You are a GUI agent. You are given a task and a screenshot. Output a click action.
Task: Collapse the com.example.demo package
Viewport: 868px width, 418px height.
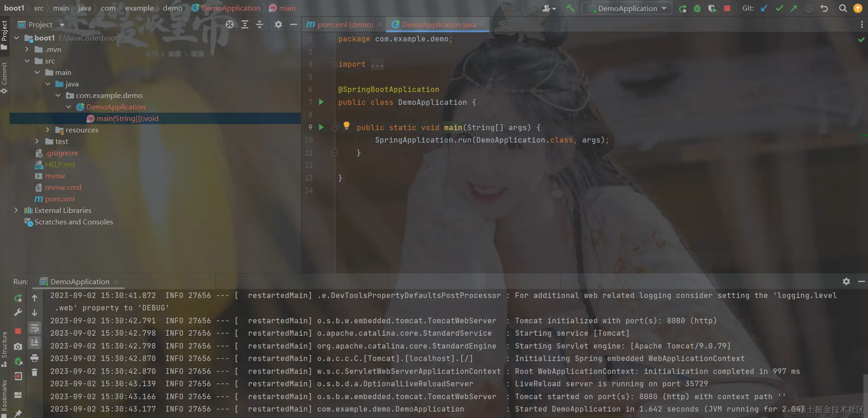point(58,95)
